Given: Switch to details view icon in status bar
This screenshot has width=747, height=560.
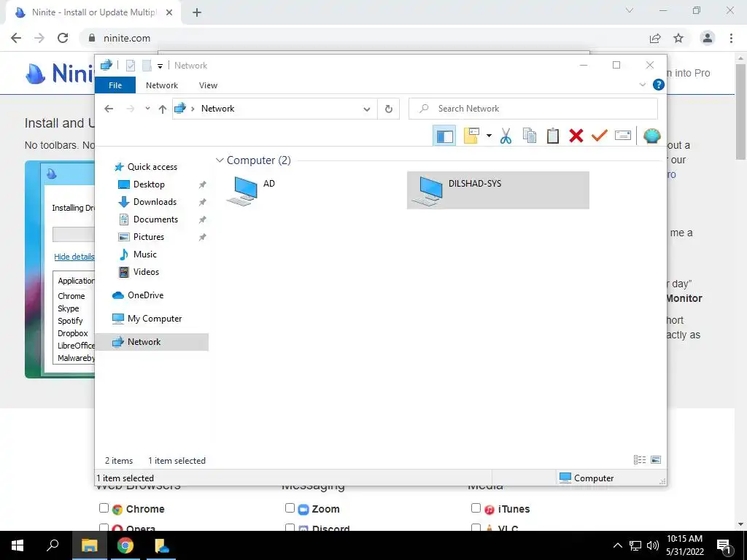Looking at the screenshot, I should 639,459.
